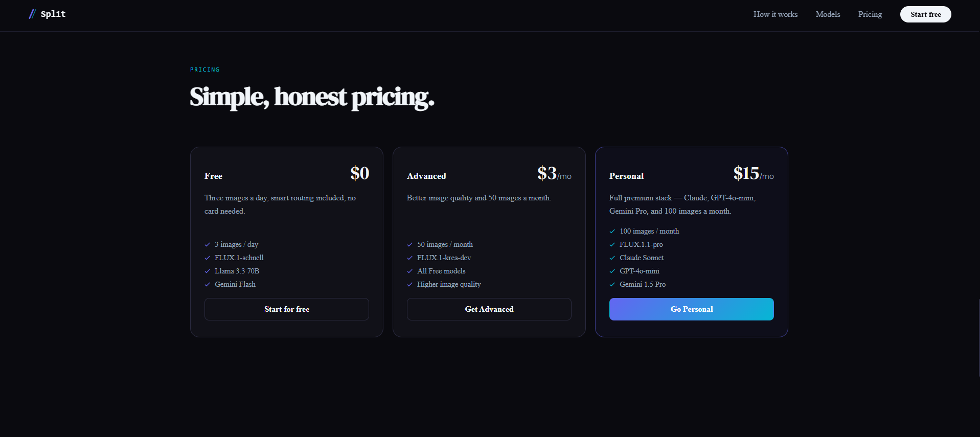This screenshot has width=980, height=437.
Task: Open the Models navigation item
Action: pos(827,14)
